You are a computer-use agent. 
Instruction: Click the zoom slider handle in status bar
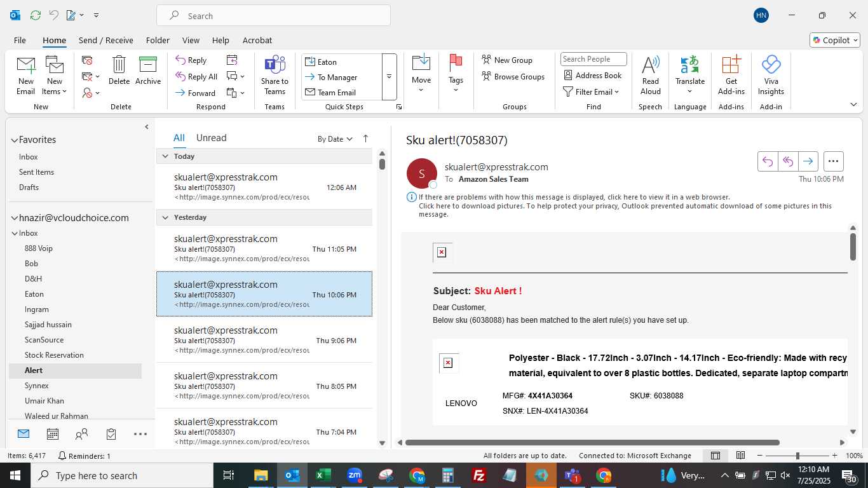[x=797, y=456]
